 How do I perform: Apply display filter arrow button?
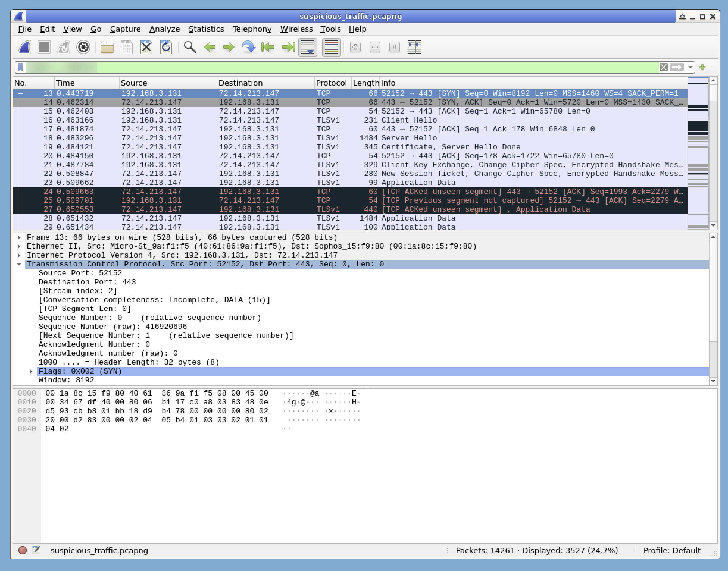click(x=677, y=67)
